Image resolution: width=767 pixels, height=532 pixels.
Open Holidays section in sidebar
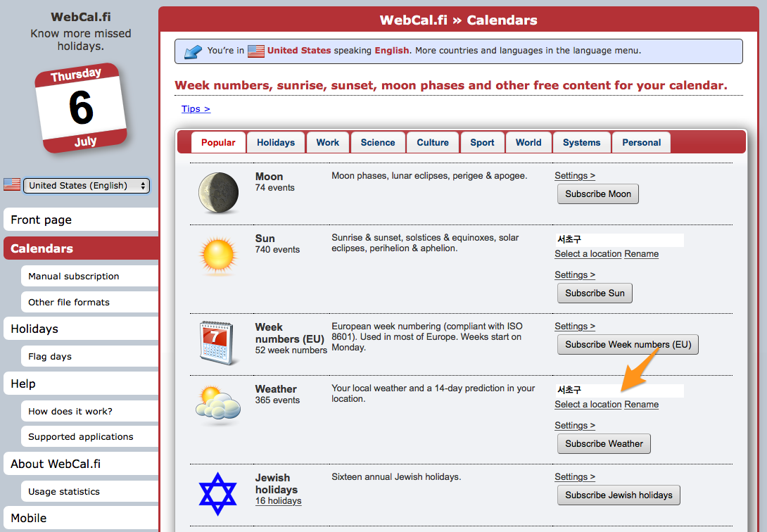[81, 329]
